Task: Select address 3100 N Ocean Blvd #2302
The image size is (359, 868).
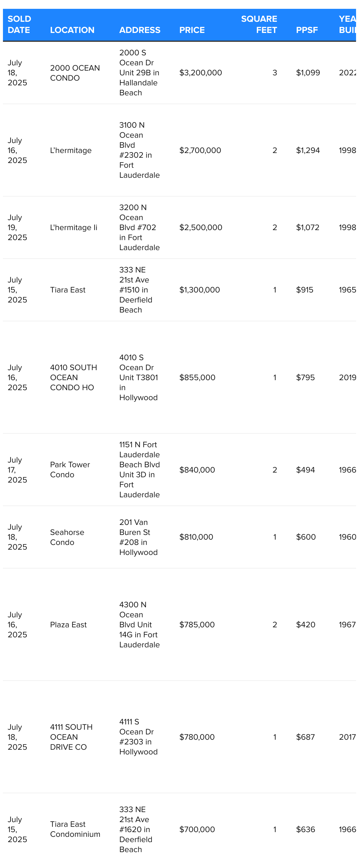Action: click(x=139, y=150)
